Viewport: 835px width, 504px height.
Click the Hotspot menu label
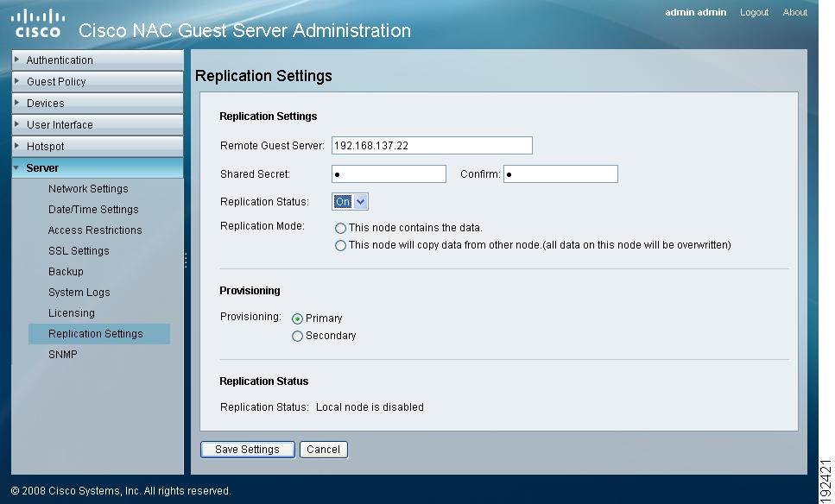pos(45,147)
